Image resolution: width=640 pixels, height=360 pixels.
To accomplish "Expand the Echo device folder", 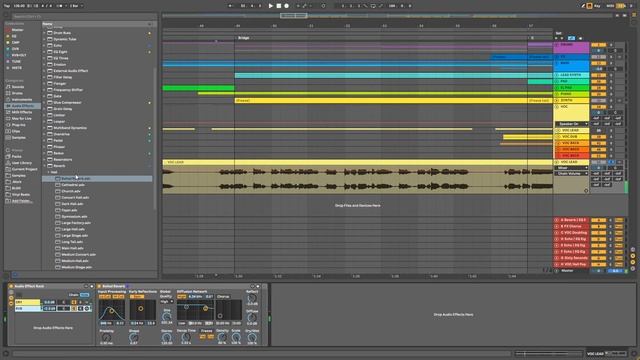I will (44, 46).
